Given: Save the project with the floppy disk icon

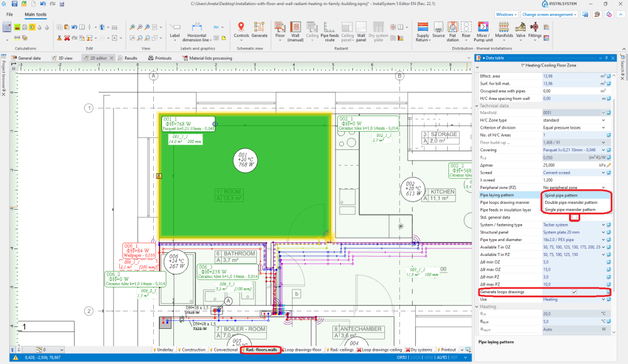Looking at the screenshot, I should tap(14, 4).
